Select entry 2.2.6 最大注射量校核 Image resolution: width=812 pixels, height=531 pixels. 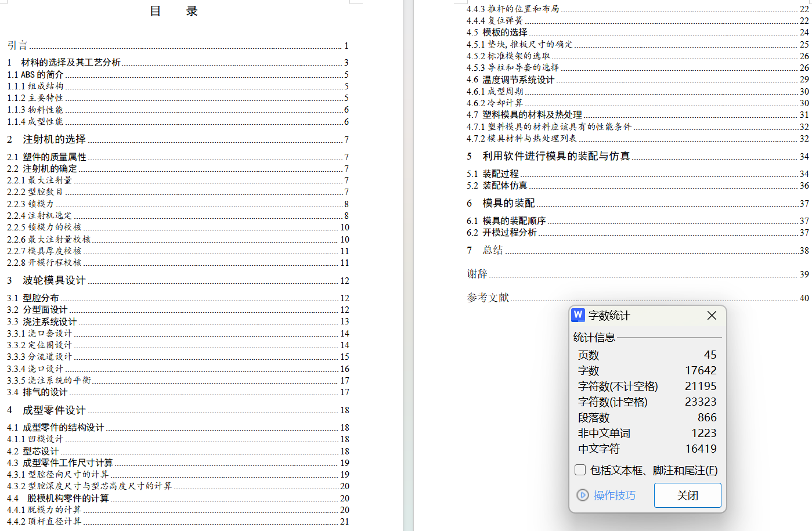(x=178, y=239)
